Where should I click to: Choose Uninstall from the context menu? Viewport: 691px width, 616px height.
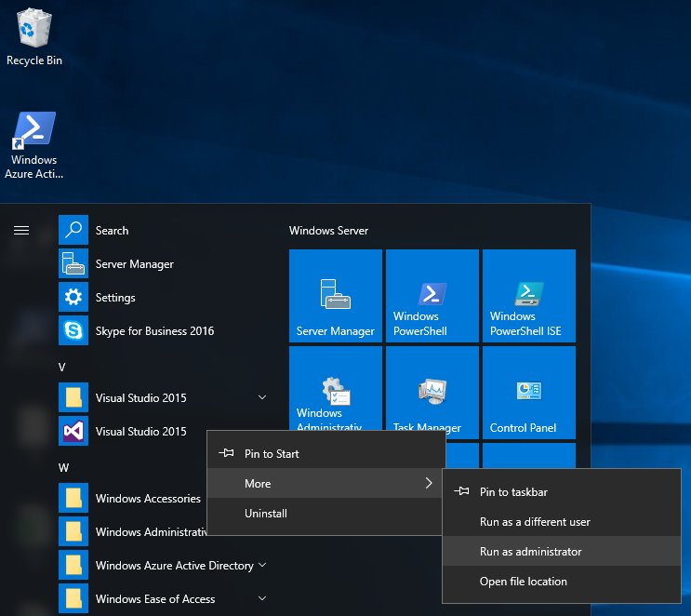pyautogui.click(x=266, y=514)
